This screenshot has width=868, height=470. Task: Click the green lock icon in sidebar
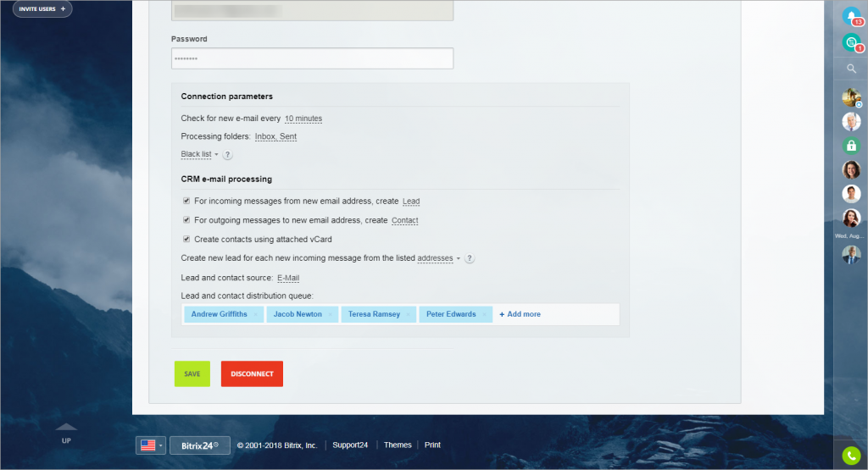pos(851,146)
